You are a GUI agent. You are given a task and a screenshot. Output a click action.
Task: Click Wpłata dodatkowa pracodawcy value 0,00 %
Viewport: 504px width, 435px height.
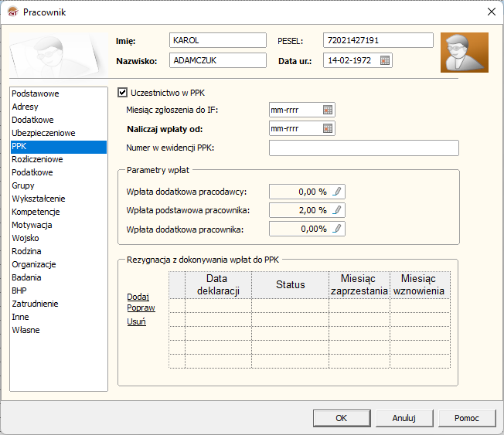(x=312, y=192)
